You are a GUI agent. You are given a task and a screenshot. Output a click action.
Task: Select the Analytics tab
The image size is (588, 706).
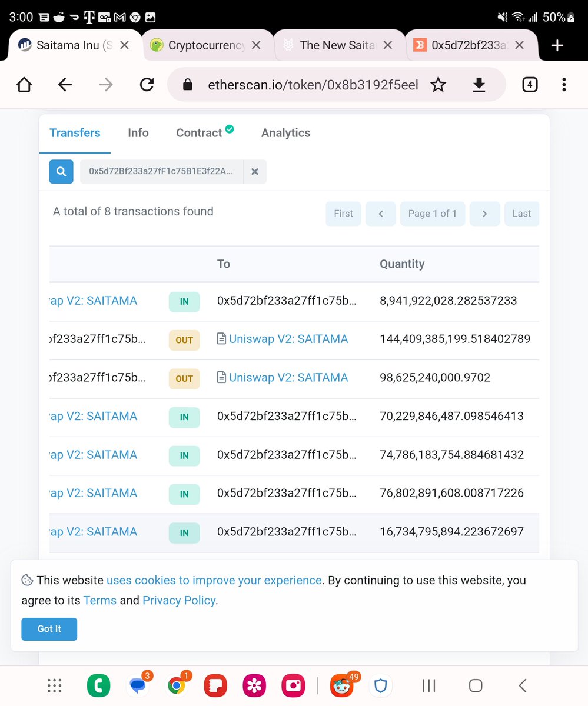point(285,133)
